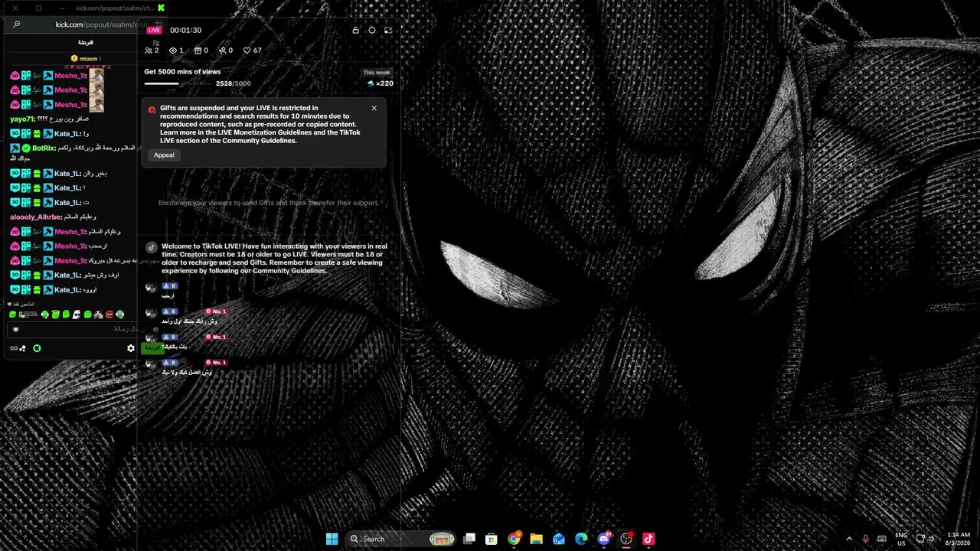The width and height of the screenshot is (980, 551).
Task: Open Discord from the taskbar
Action: pyautogui.click(x=604, y=539)
